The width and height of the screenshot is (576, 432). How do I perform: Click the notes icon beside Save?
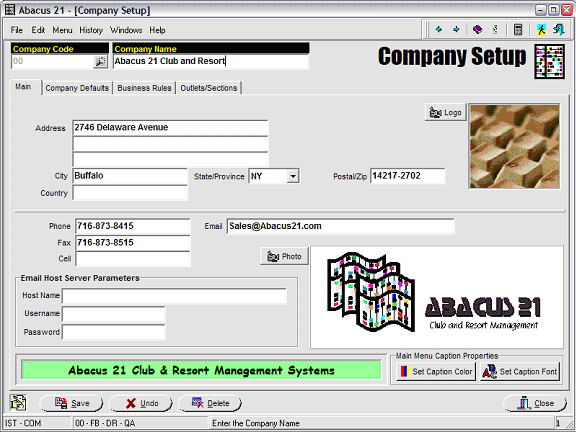tap(18, 403)
